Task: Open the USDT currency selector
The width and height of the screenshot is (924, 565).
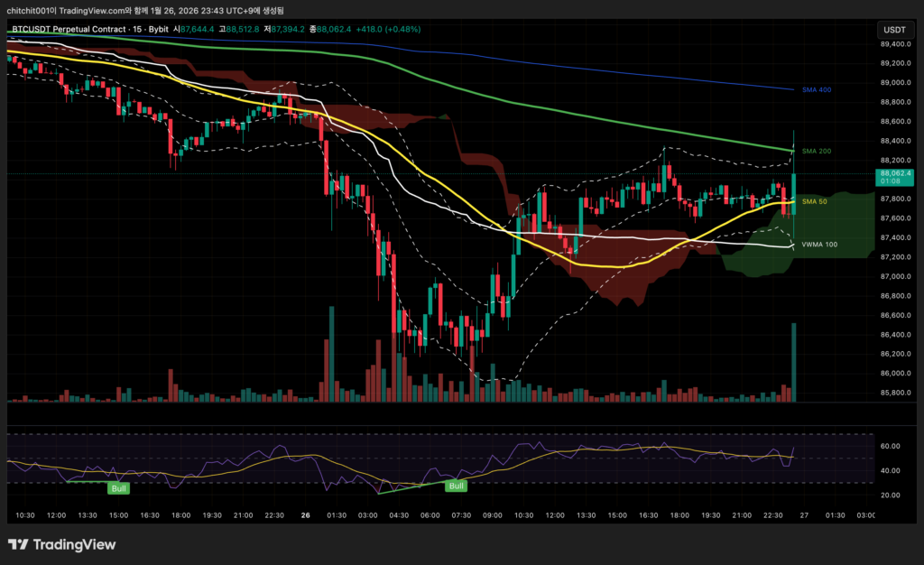Action: [893, 30]
